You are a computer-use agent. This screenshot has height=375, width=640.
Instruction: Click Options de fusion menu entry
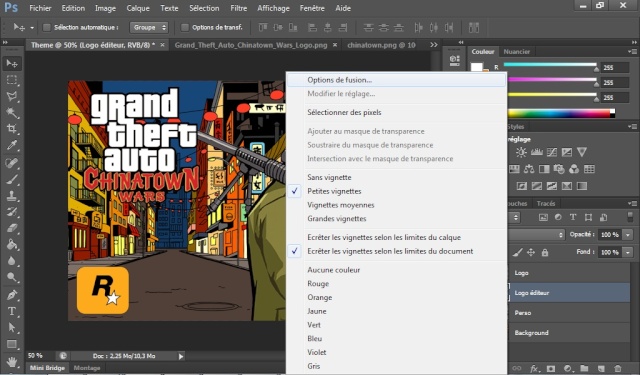396,80
